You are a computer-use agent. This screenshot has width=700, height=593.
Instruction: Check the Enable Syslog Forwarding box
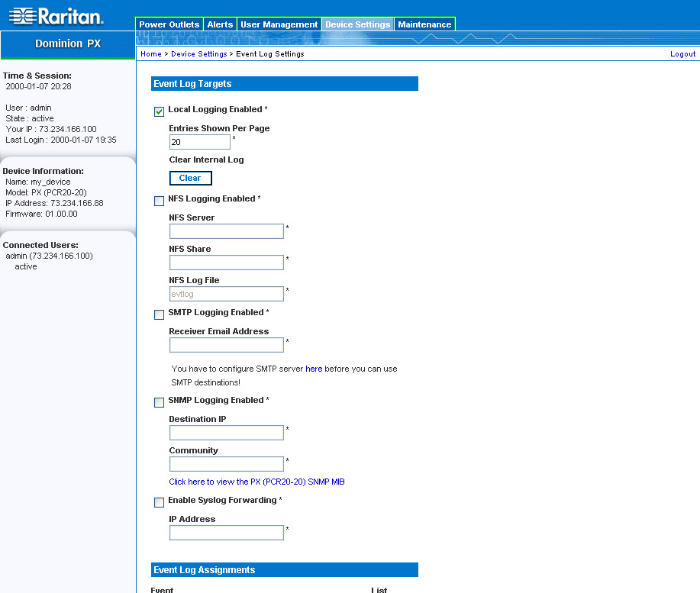point(160,502)
